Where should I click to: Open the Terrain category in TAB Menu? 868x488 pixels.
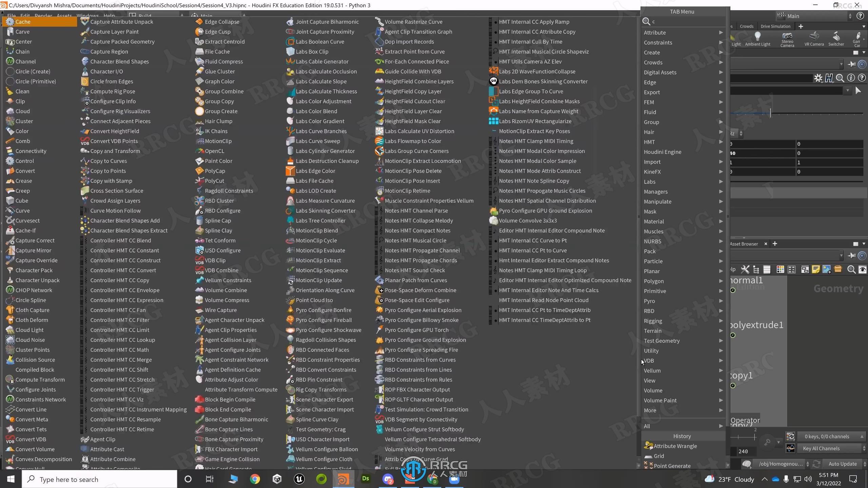pyautogui.click(x=683, y=331)
